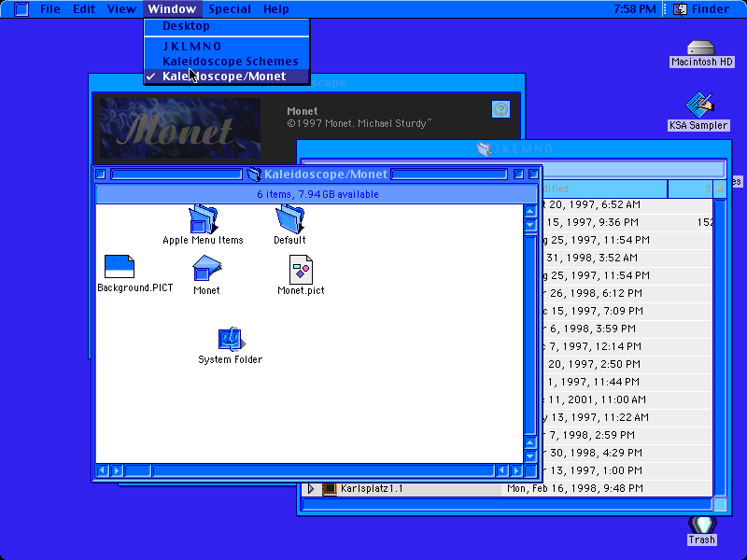Select the KSA Sampler desktop icon
Viewport: 747px width, 560px height.
point(698,105)
